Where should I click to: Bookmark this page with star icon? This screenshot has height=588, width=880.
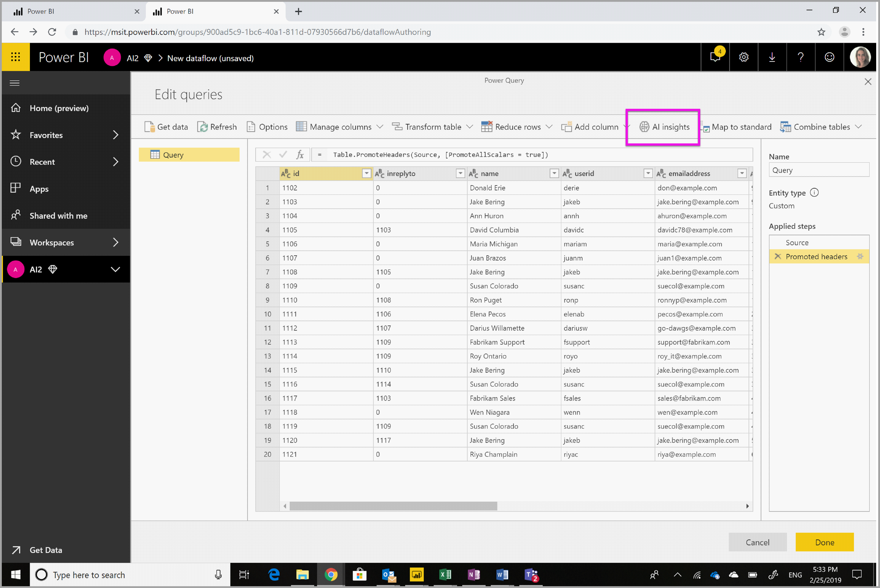822,32
